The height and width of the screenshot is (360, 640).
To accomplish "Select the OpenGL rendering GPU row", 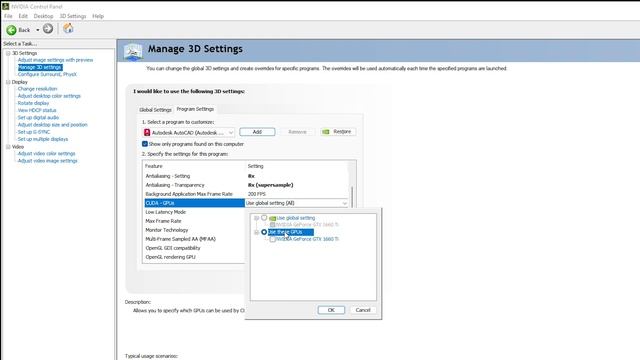I will [x=194, y=257].
